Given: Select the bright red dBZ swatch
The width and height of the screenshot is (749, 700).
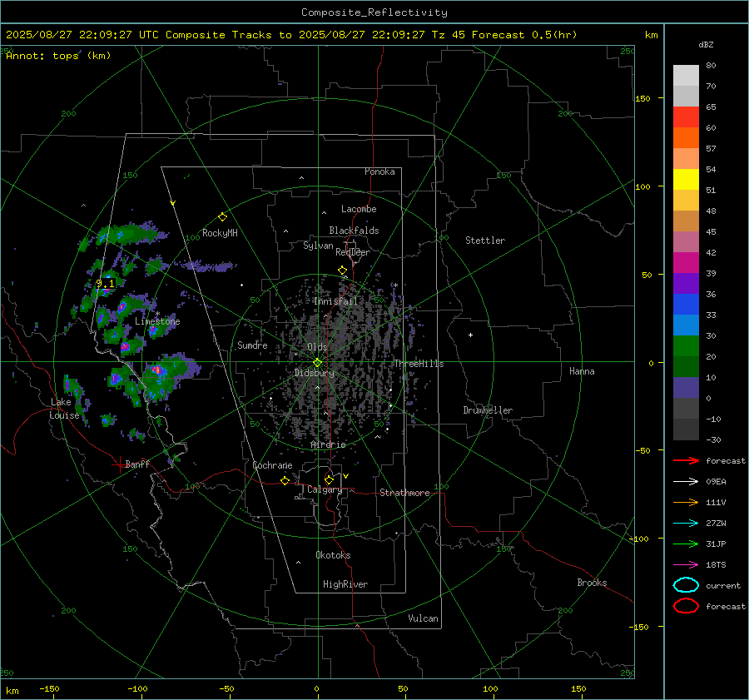Looking at the screenshot, I should [686, 117].
